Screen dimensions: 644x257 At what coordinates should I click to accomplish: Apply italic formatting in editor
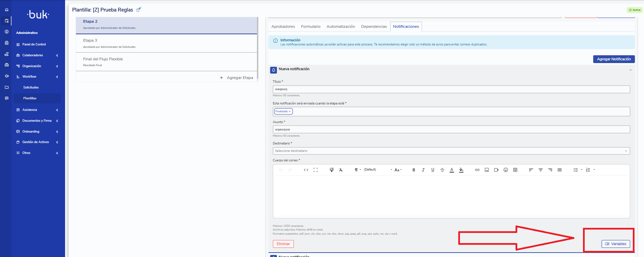click(423, 170)
